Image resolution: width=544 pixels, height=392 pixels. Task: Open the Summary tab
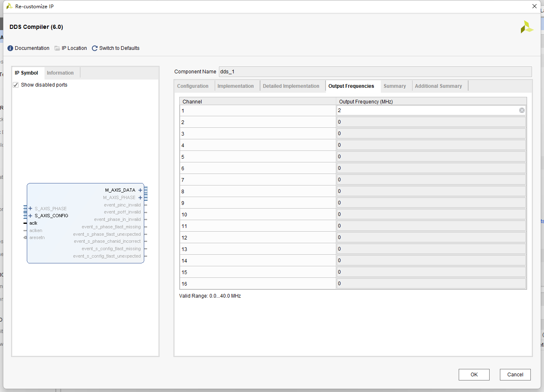pos(395,86)
